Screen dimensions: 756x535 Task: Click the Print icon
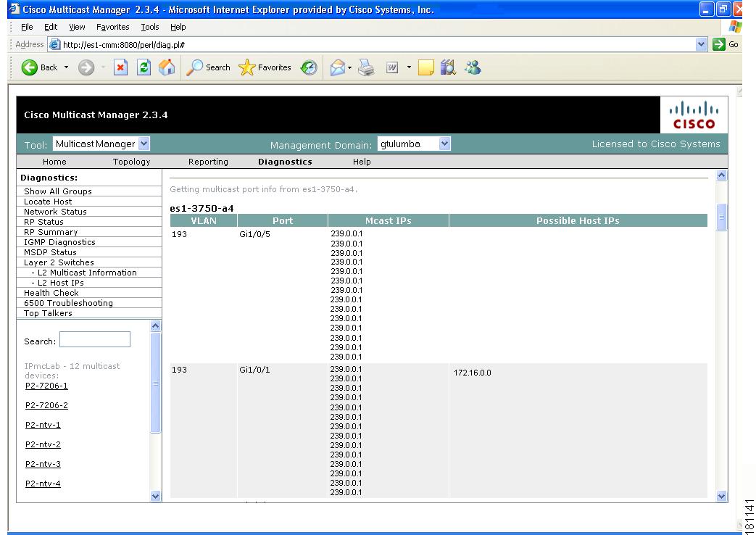(367, 67)
